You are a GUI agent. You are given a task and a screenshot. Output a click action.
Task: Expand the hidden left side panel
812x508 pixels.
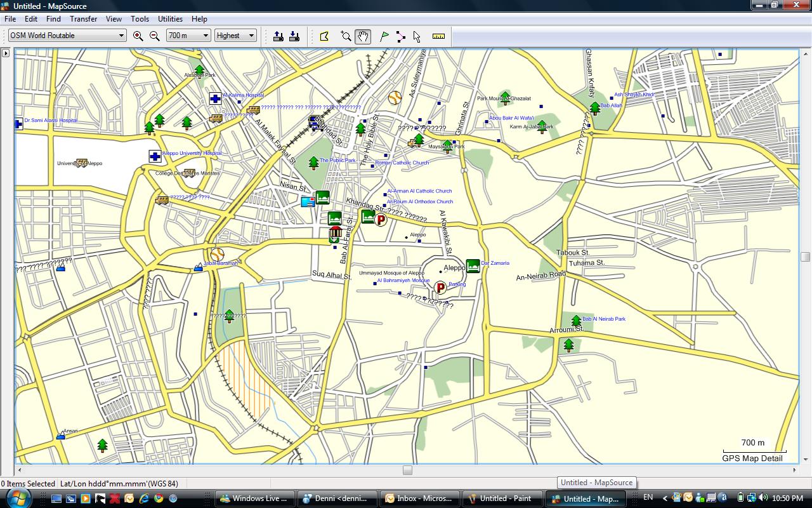pyautogui.click(x=6, y=53)
